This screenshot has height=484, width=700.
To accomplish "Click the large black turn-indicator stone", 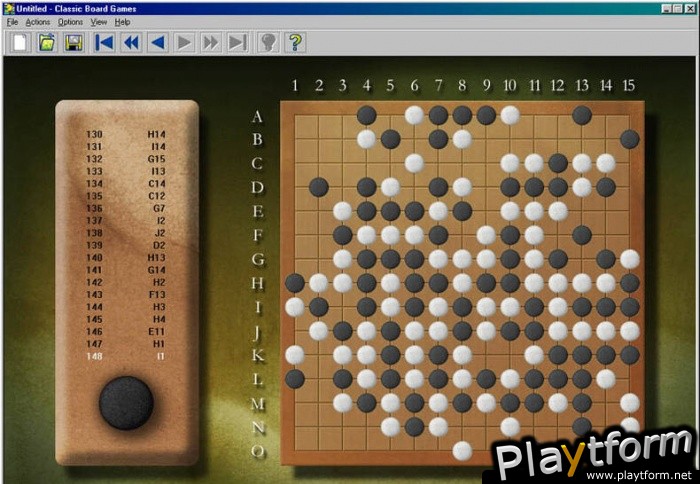I will (126, 403).
